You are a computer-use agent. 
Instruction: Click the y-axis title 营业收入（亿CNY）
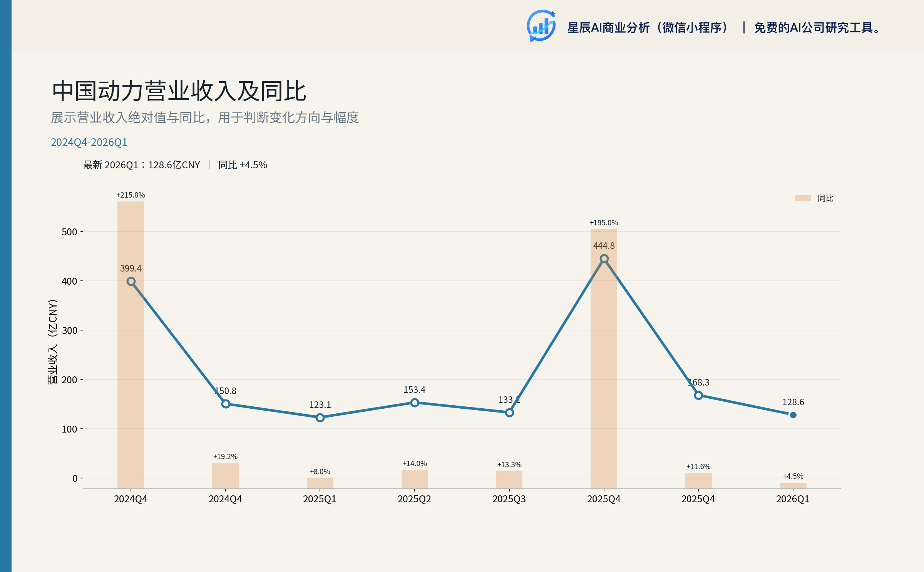click(52, 341)
